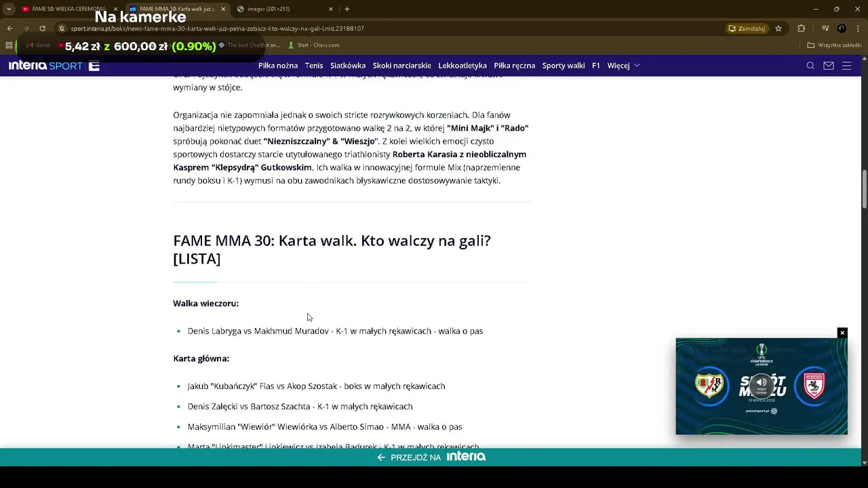Click the PRZEJDŹ NA Interia banner link
Screen dimensions: 868x488
click(431, 457)
